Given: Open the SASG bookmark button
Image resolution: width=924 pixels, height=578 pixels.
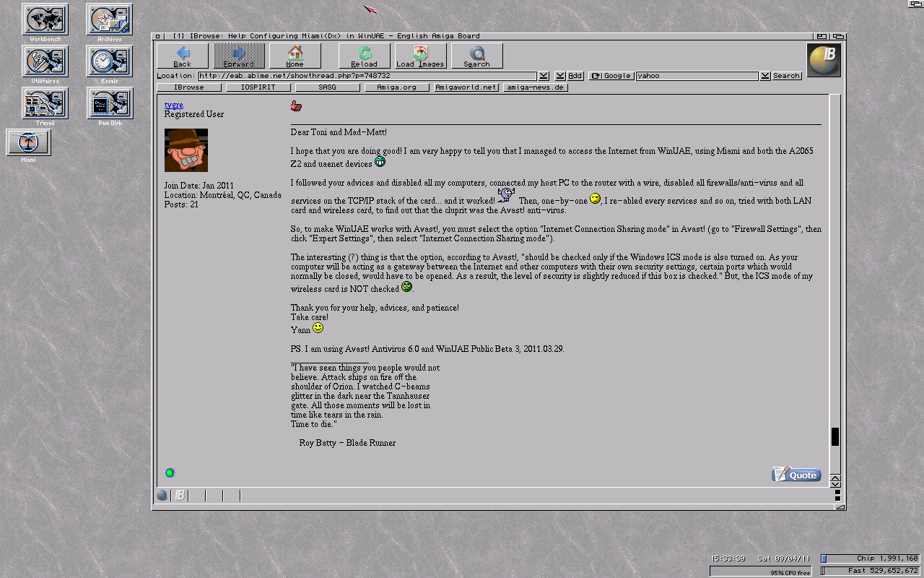Looking at the screenshot, I should coord(328,87).
